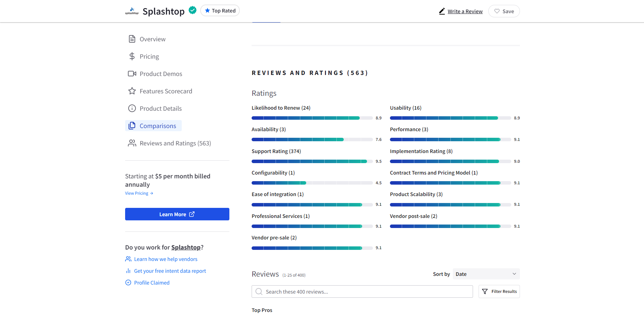Click the Availability (3) rating bar
The width and height of the screenshot is (644, 321).
coord(312,140)
